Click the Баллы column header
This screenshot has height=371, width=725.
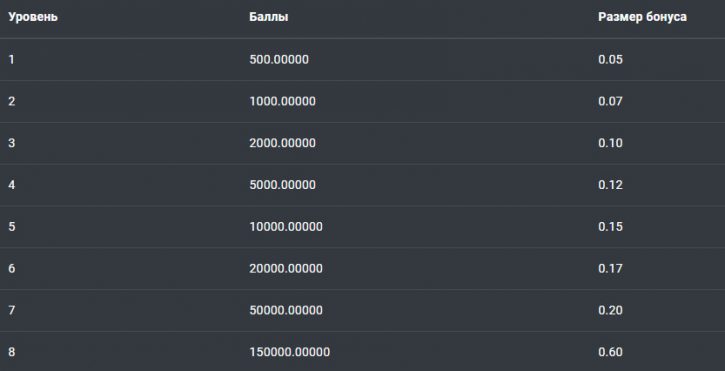(269, 18)
